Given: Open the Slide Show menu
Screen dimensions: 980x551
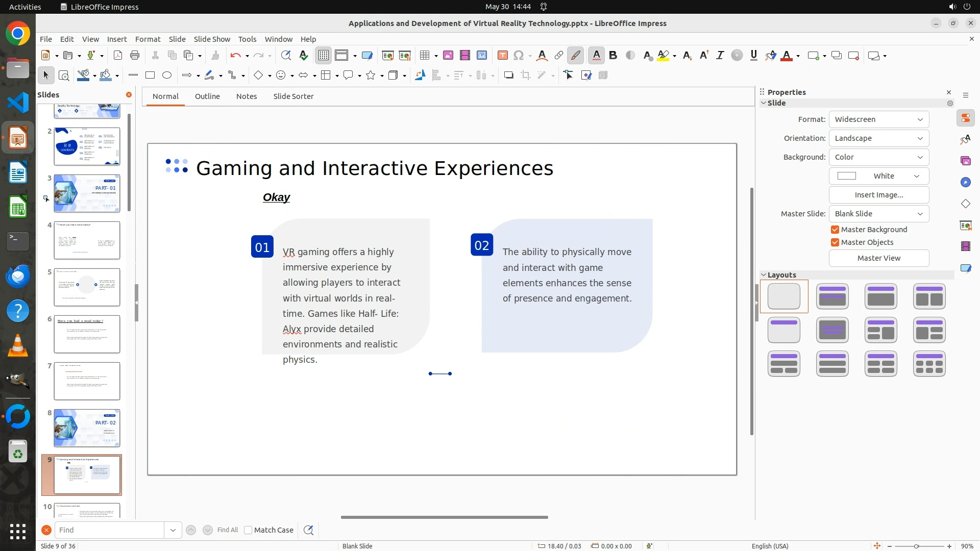Looking at the screenshot, I should point(212,39).
